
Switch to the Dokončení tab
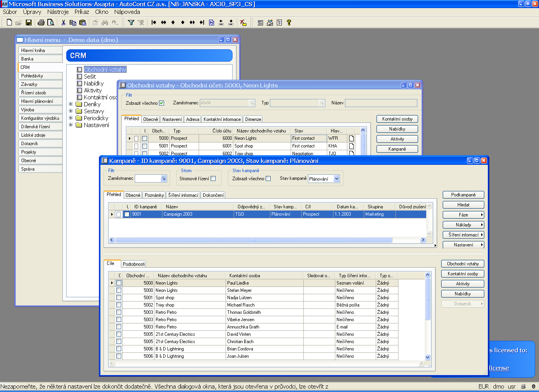point(213,195)
